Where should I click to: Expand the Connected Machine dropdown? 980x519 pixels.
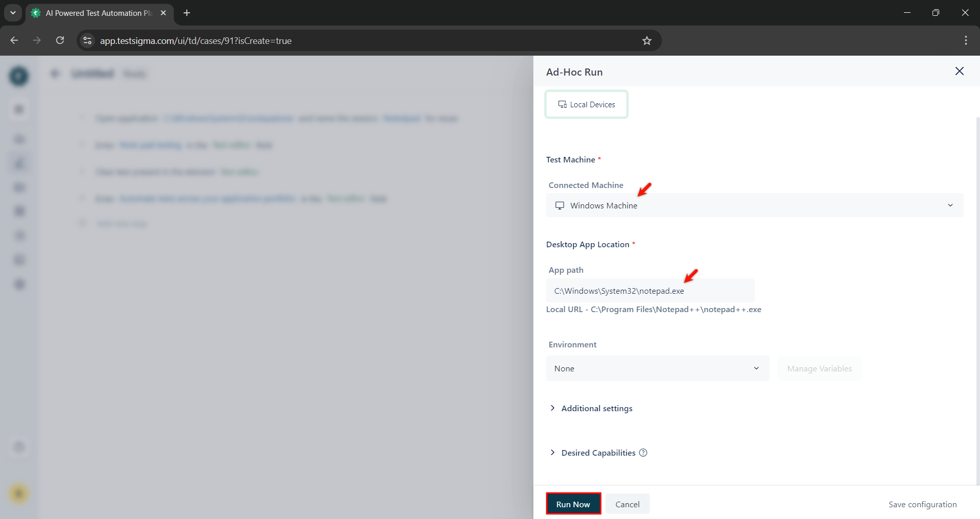click(x=950, y=205)
